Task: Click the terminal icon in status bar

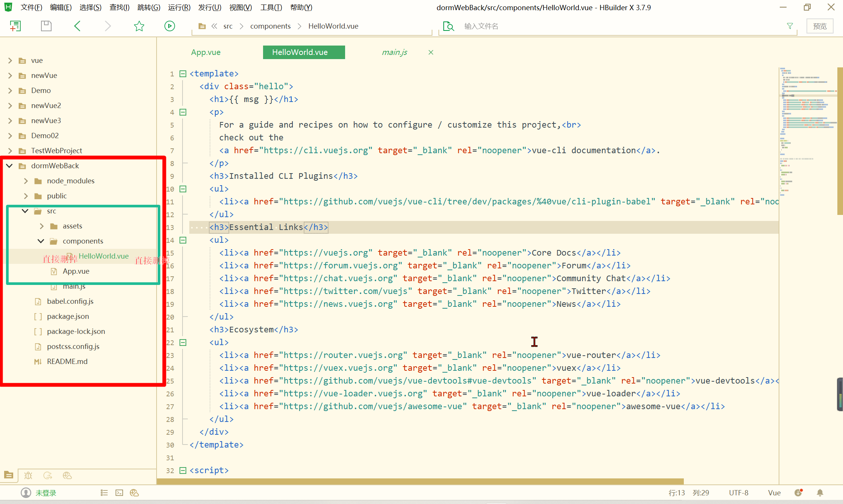Action: click(x=119, y=493)
